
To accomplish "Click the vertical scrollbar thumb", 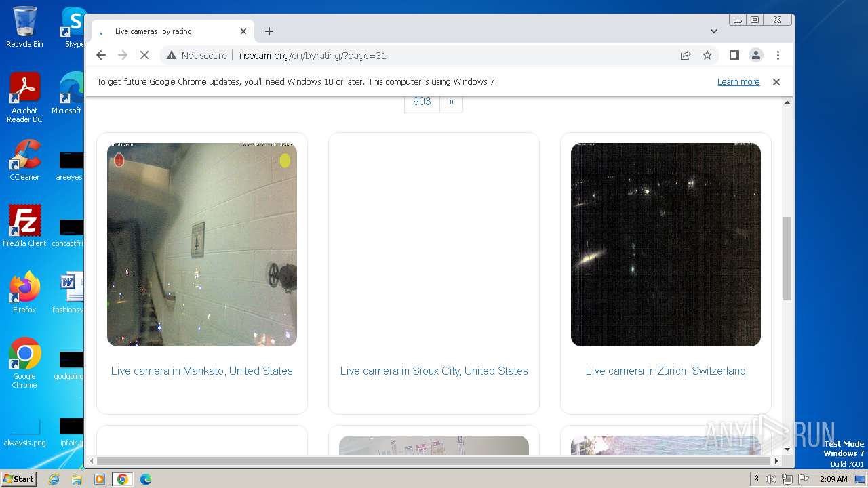I will [x=787, y=258].
